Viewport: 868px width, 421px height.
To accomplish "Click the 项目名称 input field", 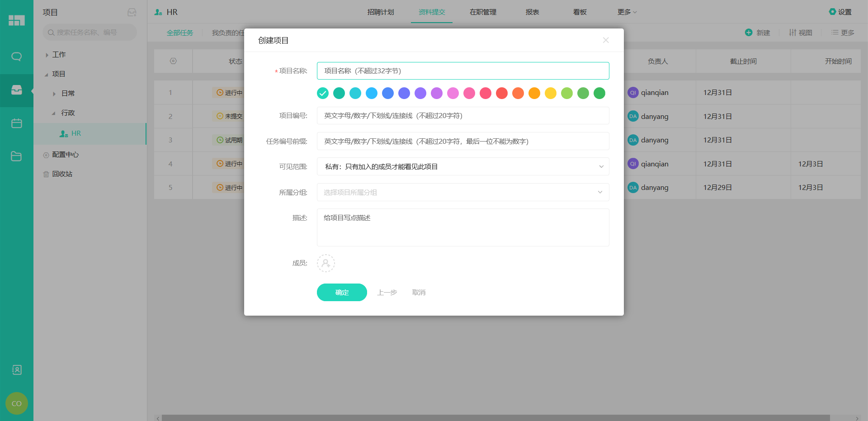I will (462, 71).
